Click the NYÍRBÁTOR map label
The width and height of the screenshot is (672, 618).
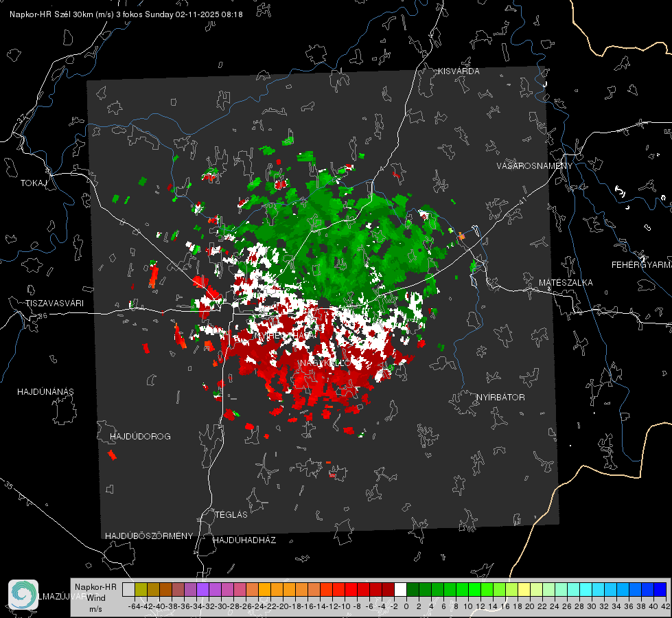[500, 397]
